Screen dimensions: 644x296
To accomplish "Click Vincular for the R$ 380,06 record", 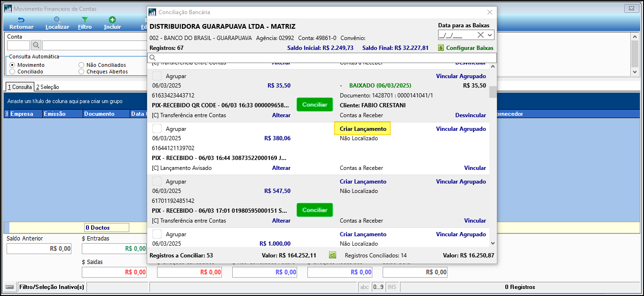I will pyautogui.click(x=475, y=168).
